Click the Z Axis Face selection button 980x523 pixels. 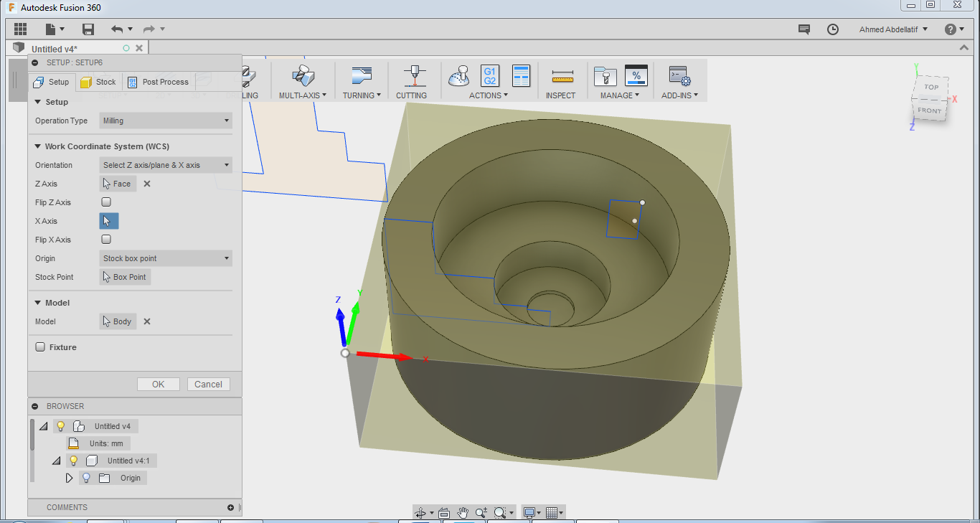[x=118, y=184]
